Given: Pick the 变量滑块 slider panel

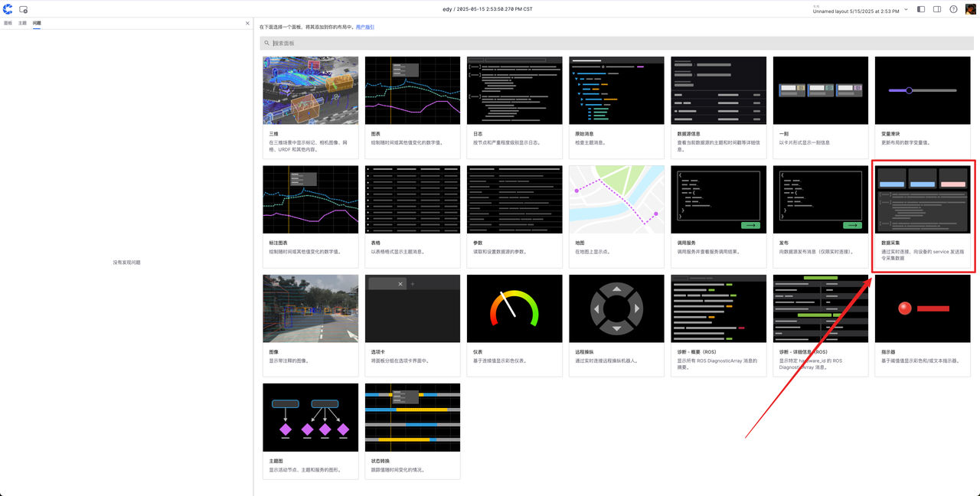Looking at the screenshot, I should 923,107.
